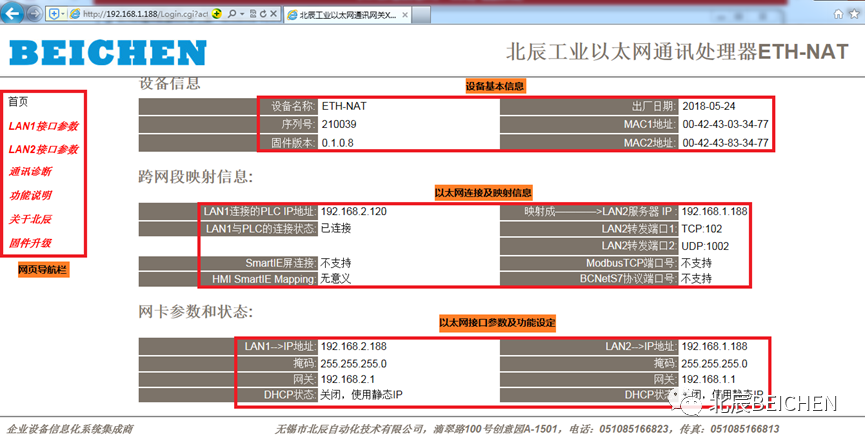The image size is (865, 441).
Task: Open favorites with the star icon
Action: point(856,14)
